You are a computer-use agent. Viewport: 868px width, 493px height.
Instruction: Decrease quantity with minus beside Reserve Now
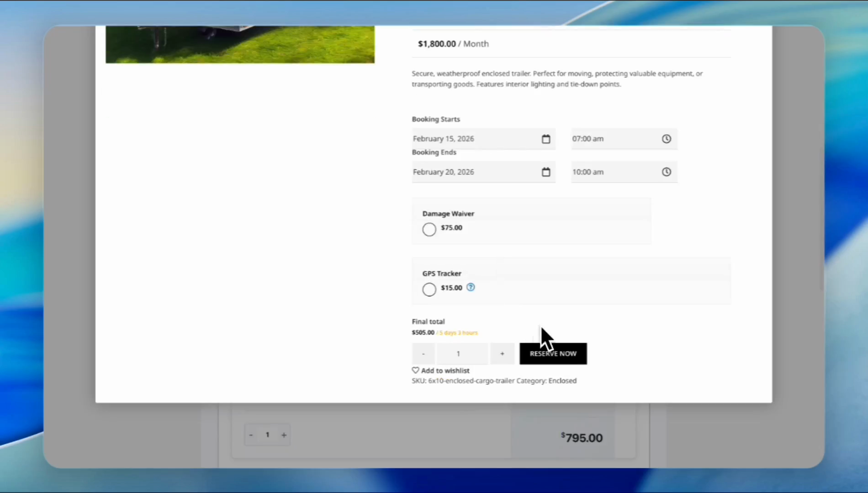pos(423,354)
